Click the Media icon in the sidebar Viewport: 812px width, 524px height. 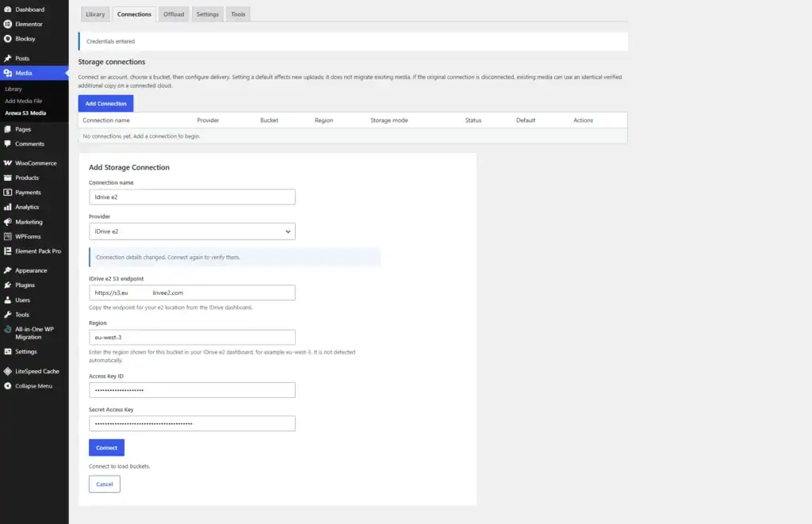point(8,73)
